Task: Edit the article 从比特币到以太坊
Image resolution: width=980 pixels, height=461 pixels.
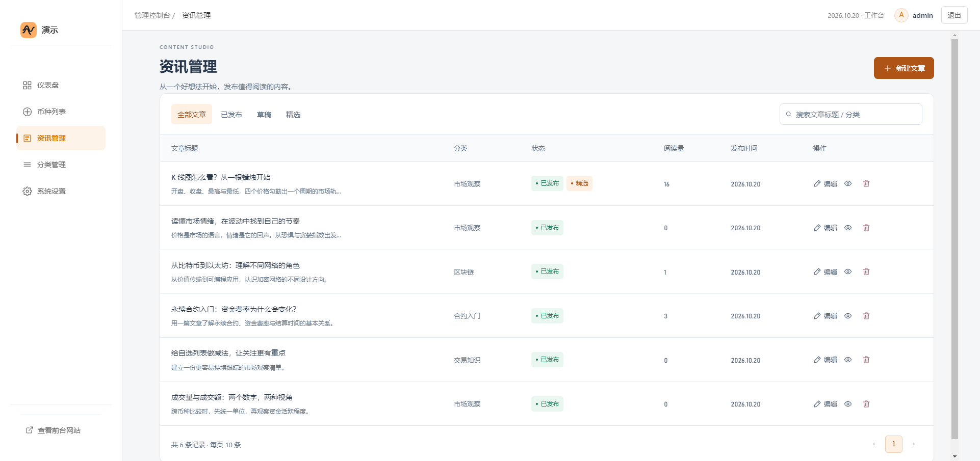Action: tap(826, 272)
